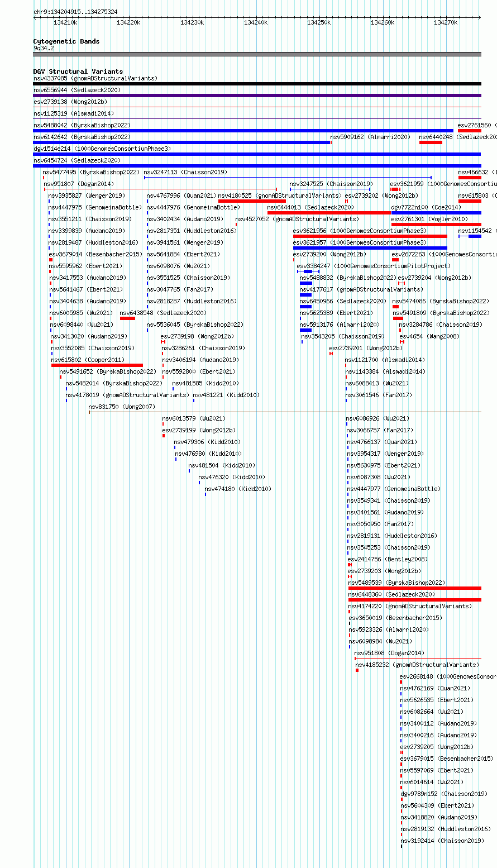The image size is (497, 868).
Task: Click the red bar of nsv4180525
Action: pyautogui.click(x=252, y=201)
